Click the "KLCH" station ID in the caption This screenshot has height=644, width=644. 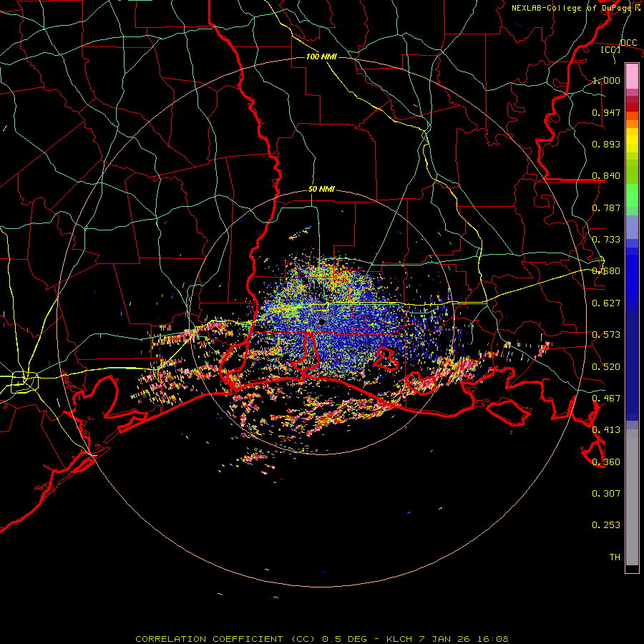click(x=399, y=639)
